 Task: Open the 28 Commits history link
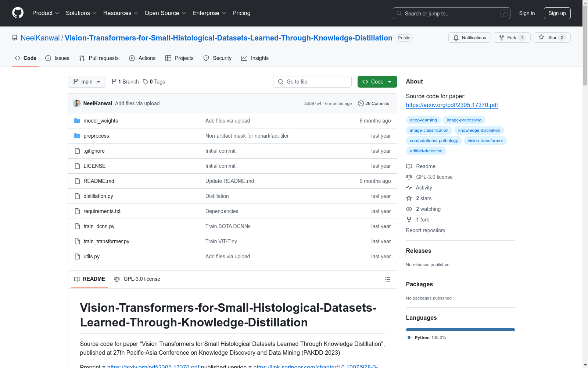pos(373,103)
